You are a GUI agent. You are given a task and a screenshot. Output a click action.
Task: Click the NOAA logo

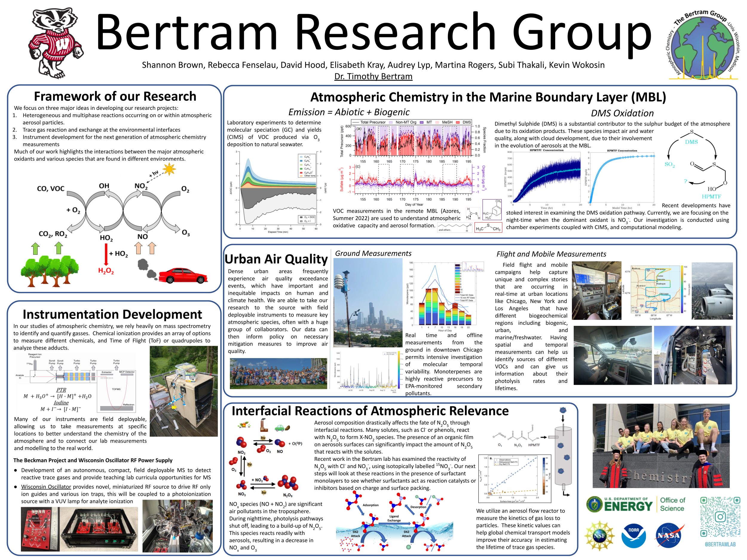[633, 536]
